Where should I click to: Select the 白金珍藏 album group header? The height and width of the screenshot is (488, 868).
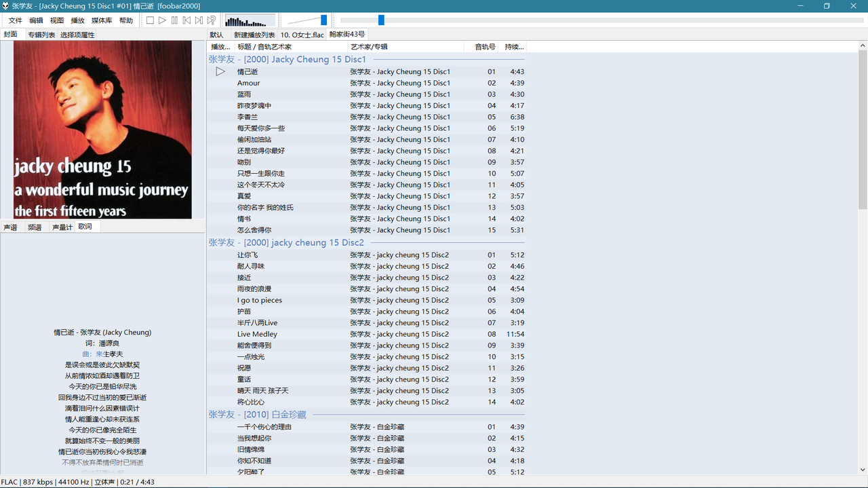(366, 414)
